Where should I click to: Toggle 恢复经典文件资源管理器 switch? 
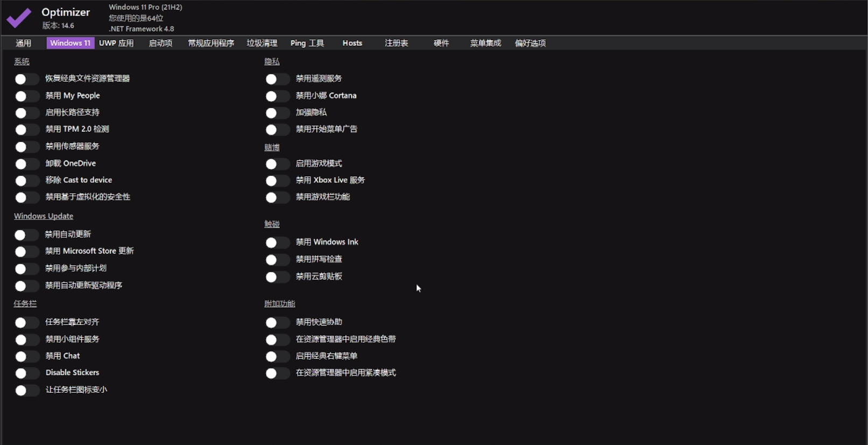click(26, 79)
